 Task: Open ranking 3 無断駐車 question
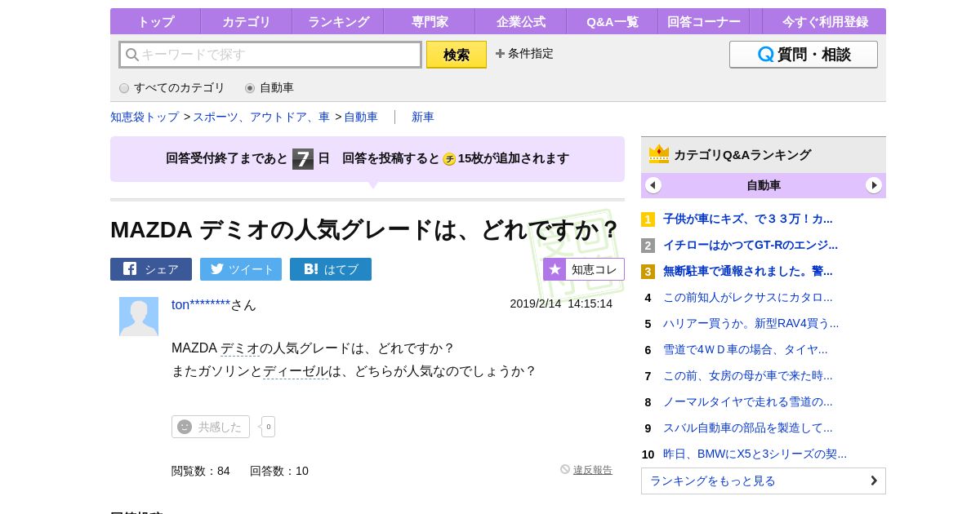(x=748, y=271)
